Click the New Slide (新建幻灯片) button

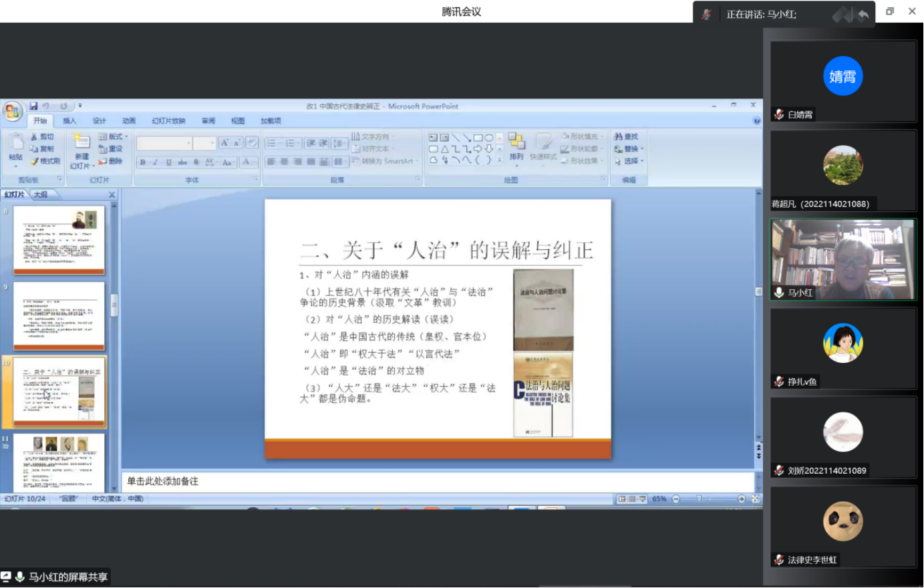(81, 150)
